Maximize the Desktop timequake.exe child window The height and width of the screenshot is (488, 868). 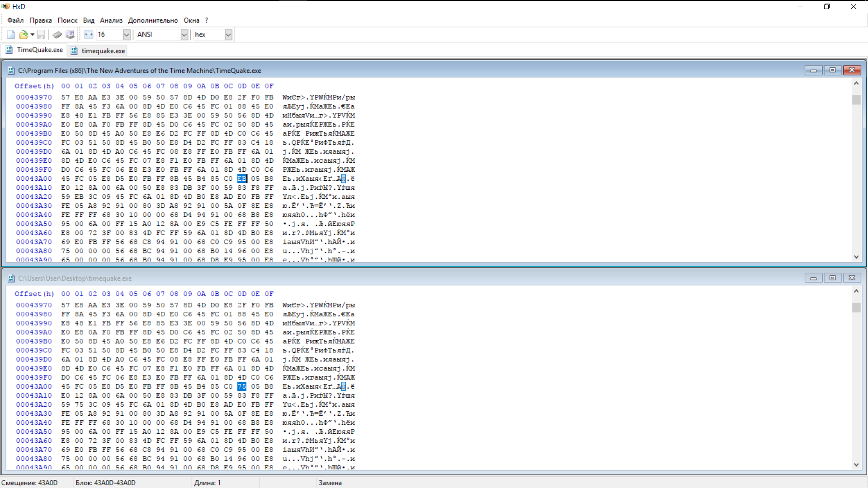832,278
